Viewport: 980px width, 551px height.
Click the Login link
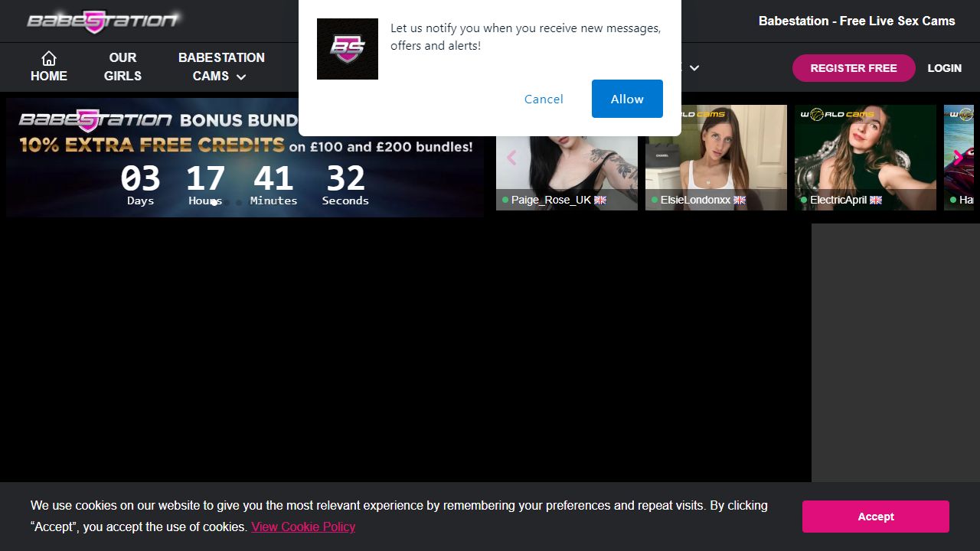944,68
